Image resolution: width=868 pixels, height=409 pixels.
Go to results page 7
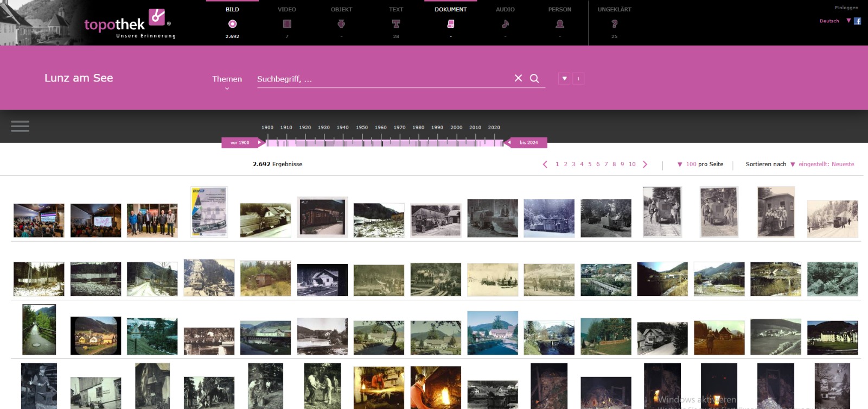click(x=606, y=164)
